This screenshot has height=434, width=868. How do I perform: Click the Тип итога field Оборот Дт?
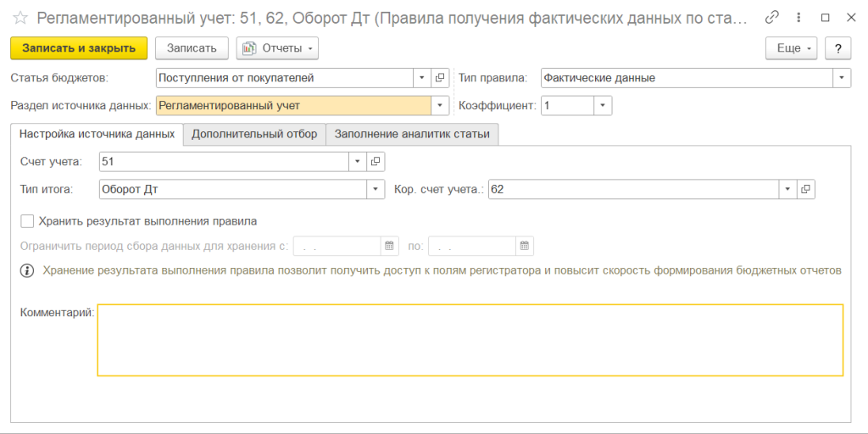tap(233, 189)
